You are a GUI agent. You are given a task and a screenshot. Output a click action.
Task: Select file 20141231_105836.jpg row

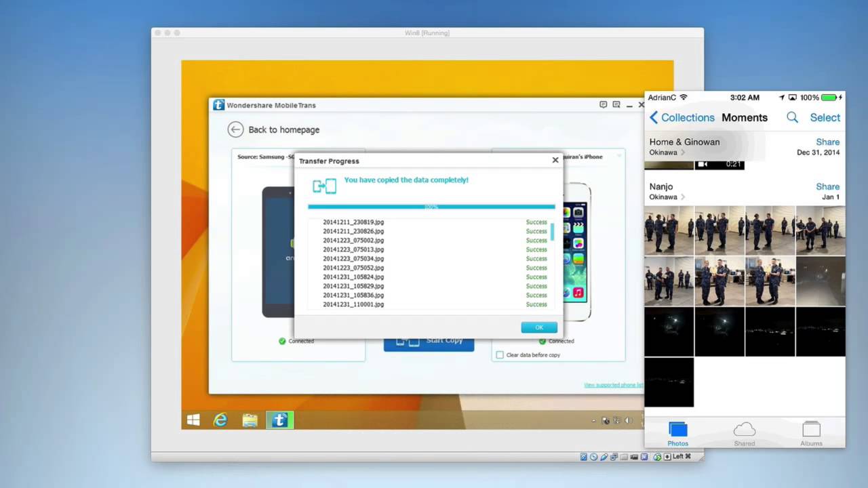430,296
